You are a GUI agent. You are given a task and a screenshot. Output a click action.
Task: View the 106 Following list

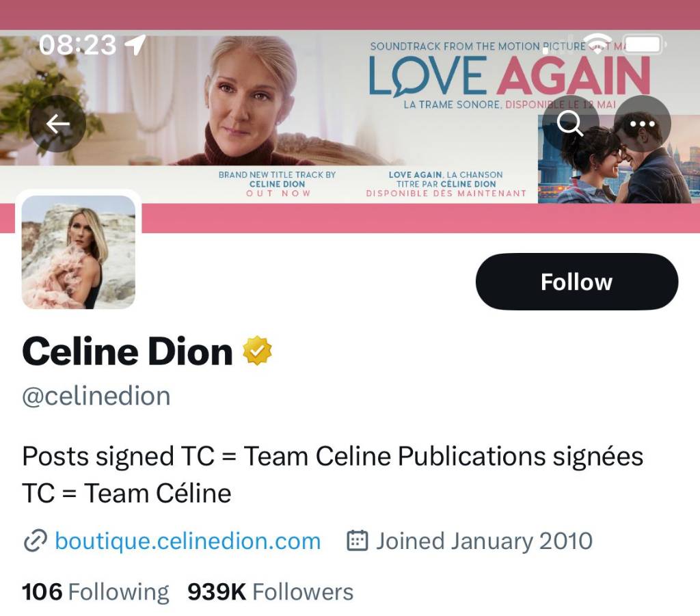click(x=95, y=591)
